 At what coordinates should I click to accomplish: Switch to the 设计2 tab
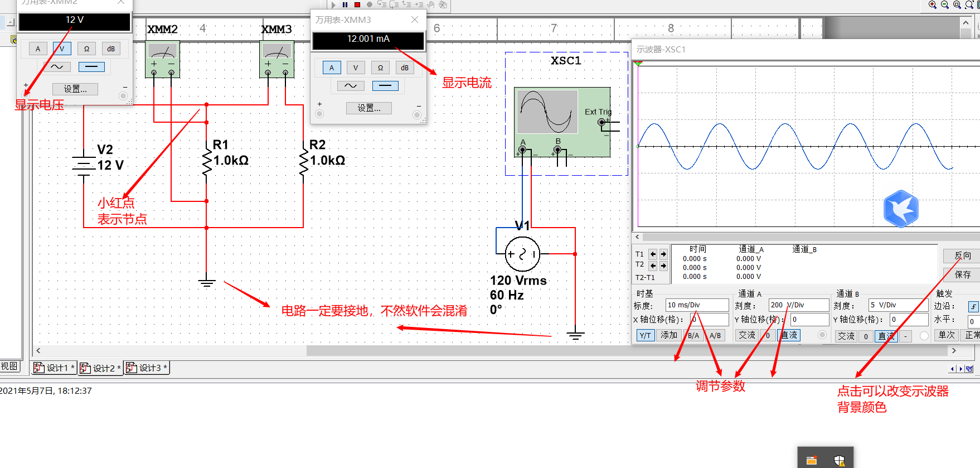click(100, 368)
